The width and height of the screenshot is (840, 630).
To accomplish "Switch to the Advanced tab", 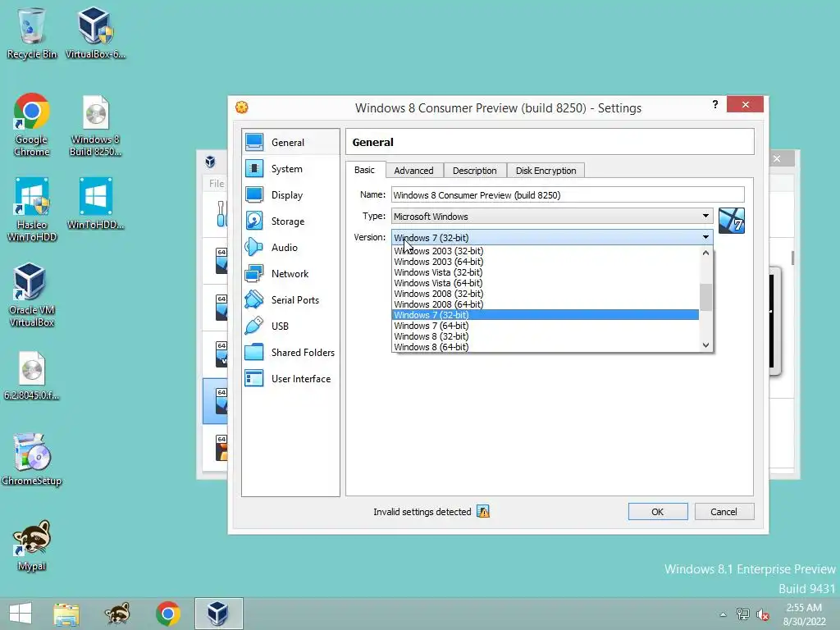I will pyautogui.click(x=413, y=171).
